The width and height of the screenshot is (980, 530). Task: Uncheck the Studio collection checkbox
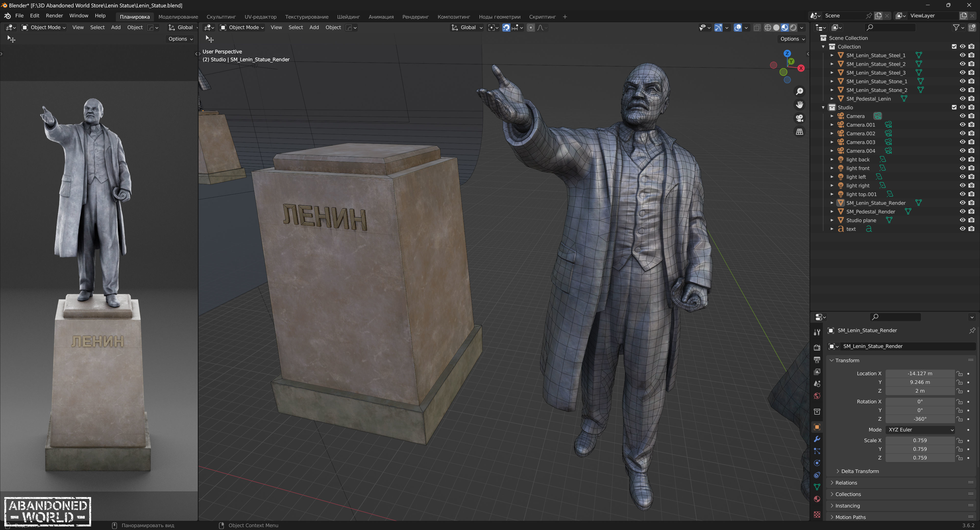pyautogui.click(x=954, y=107)
